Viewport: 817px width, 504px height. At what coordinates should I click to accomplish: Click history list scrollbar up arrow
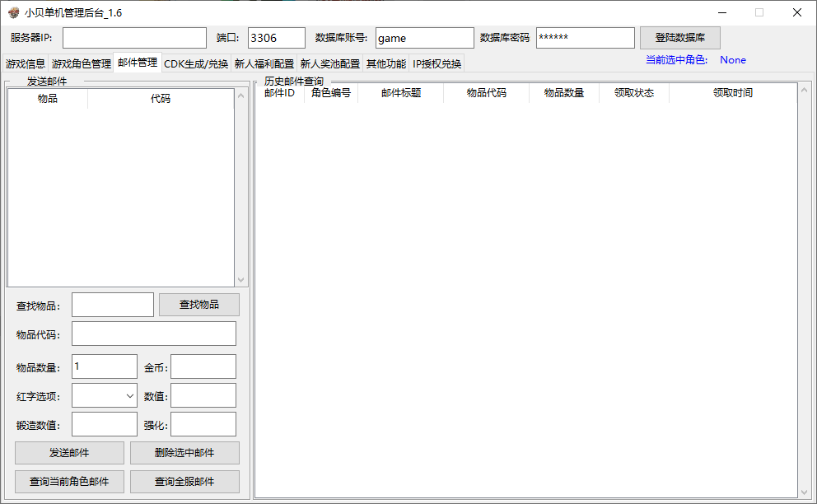pyautogui.click(x=804, y=90)
